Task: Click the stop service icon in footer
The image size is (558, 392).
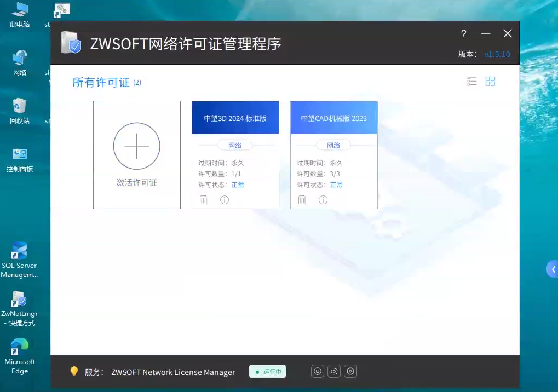Action: 318,371
